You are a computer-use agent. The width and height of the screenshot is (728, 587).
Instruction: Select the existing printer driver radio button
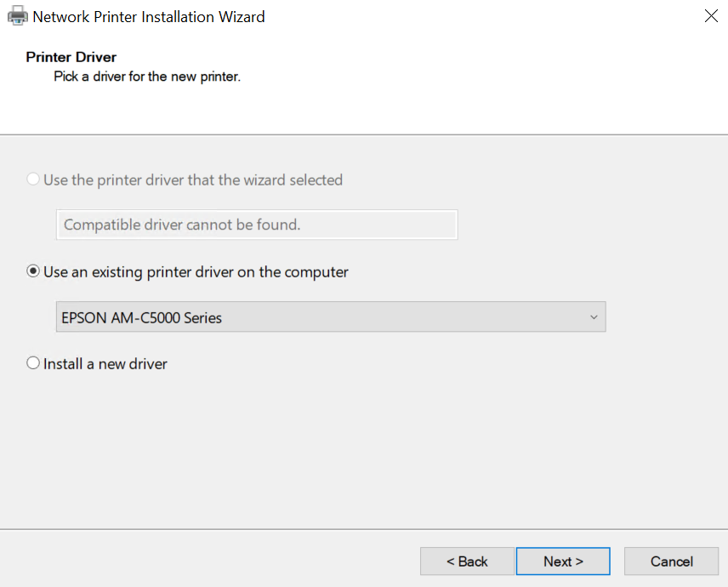33,272
